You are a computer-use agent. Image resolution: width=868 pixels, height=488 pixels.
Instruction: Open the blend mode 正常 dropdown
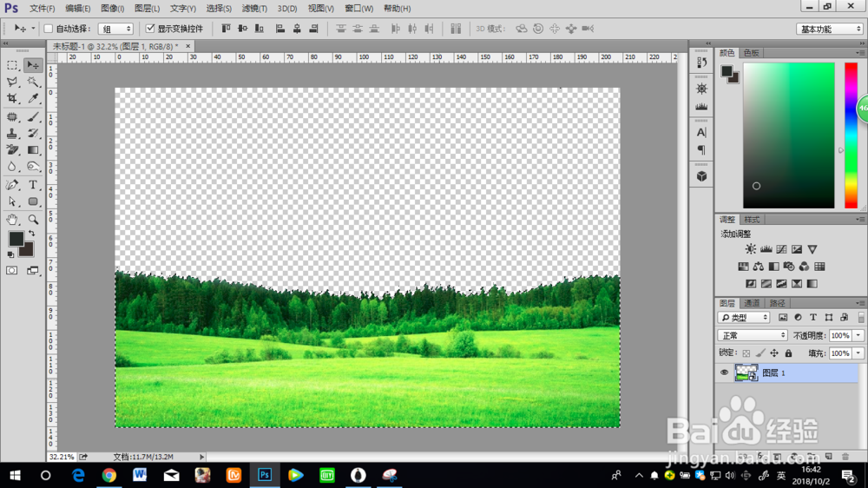[x=753, y=336]
